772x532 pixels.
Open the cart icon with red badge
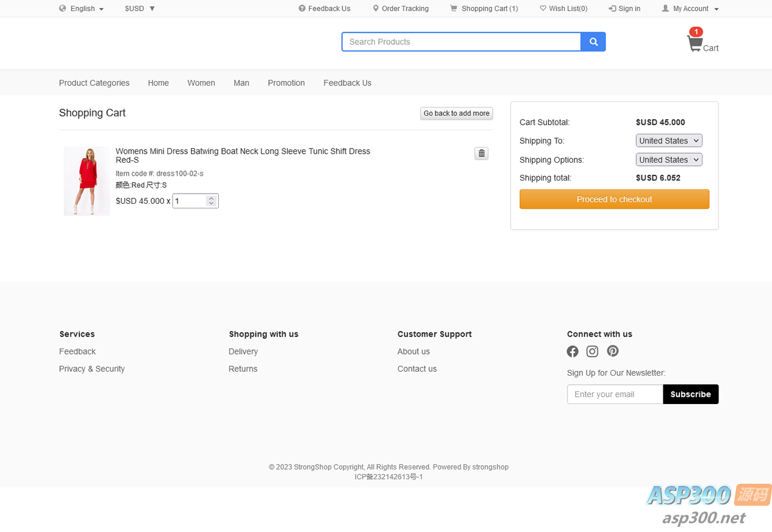click(x=695, y=44)
